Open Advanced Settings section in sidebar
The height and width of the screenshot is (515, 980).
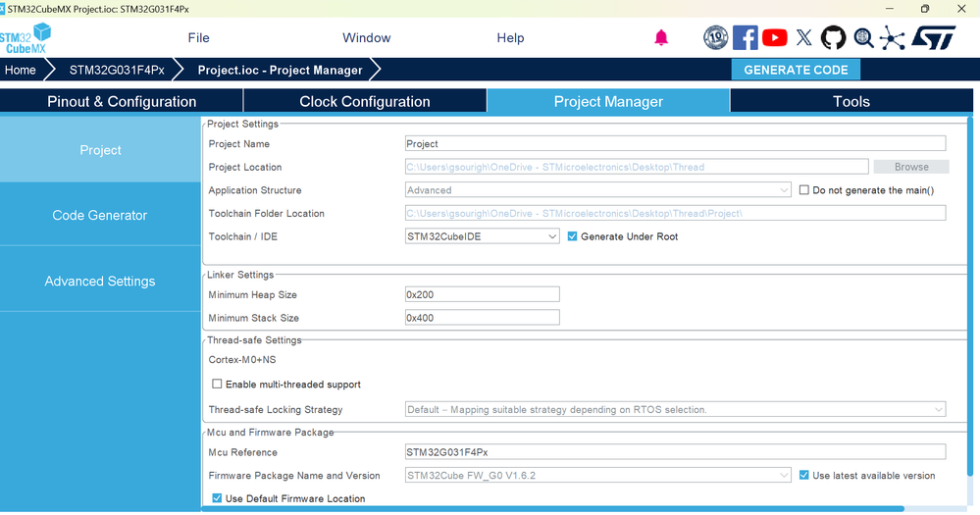[100, 282]
